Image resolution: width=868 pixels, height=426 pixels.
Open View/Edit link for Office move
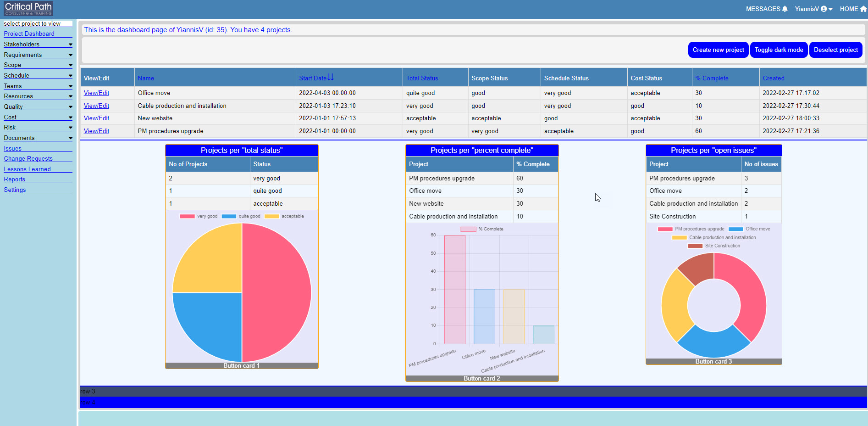click(96, 93)
